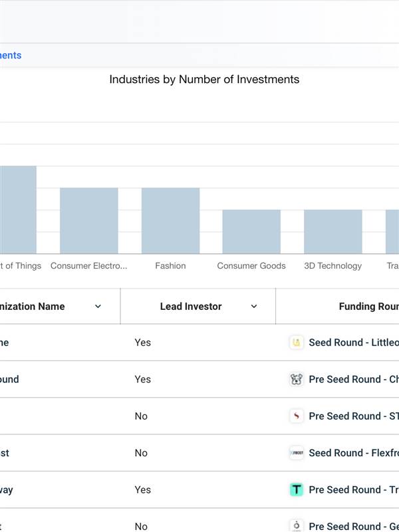Open the Lead Investor column sort chevron

254,307
